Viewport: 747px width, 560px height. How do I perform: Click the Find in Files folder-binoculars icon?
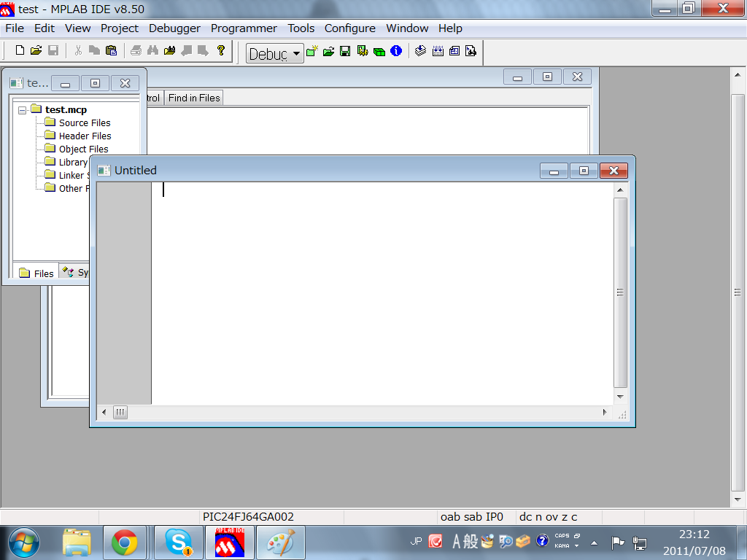pyautogui.click(x=169, y=50)
